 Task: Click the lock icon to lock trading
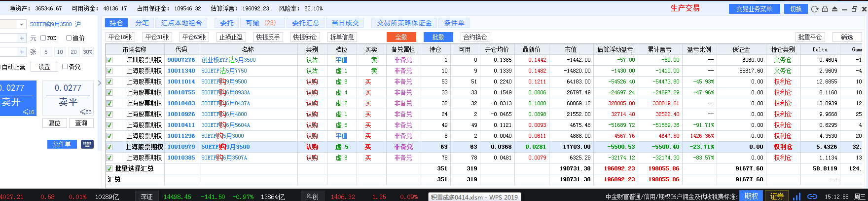pyautogui.click(x=825, y=9)
